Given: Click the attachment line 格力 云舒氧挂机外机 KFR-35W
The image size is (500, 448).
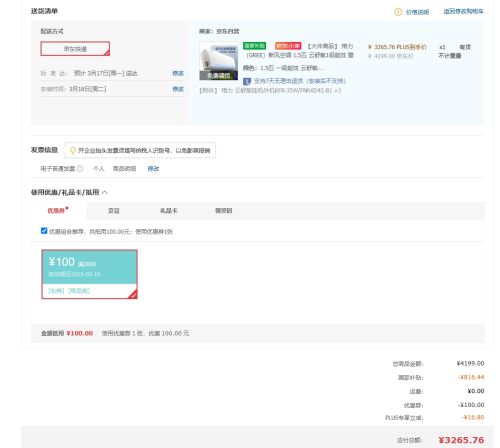Looking at the screenshot, I should coord(270,90).
